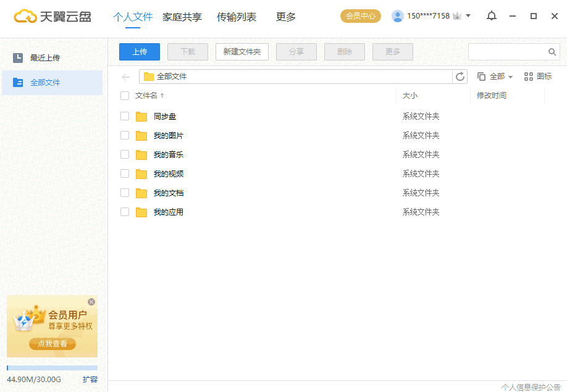Refresh the current file list
Image resolution: width=567 pixels, height=392 pixels.
click(x=460, y=77)
